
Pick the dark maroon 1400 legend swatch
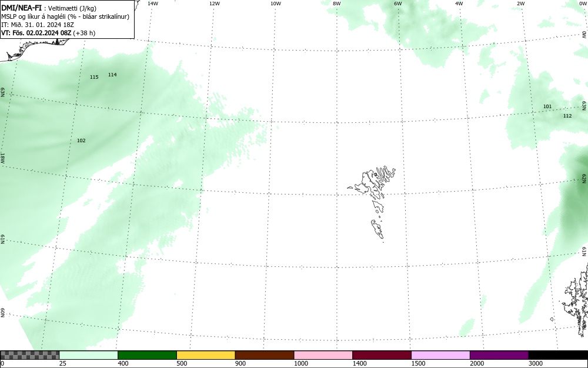382,355
